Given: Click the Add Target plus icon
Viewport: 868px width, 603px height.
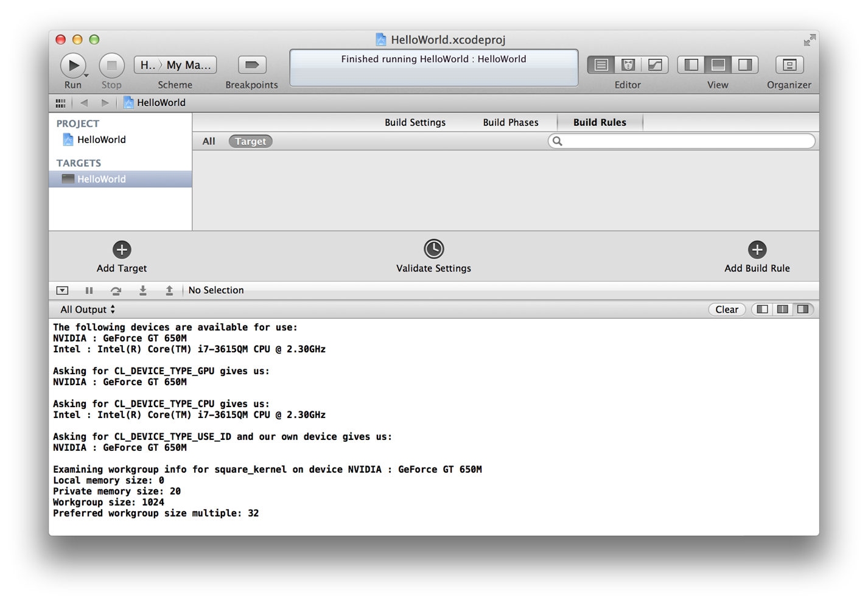Looking at the screenshot, I should pyautogui.click(x=122, y=249).
